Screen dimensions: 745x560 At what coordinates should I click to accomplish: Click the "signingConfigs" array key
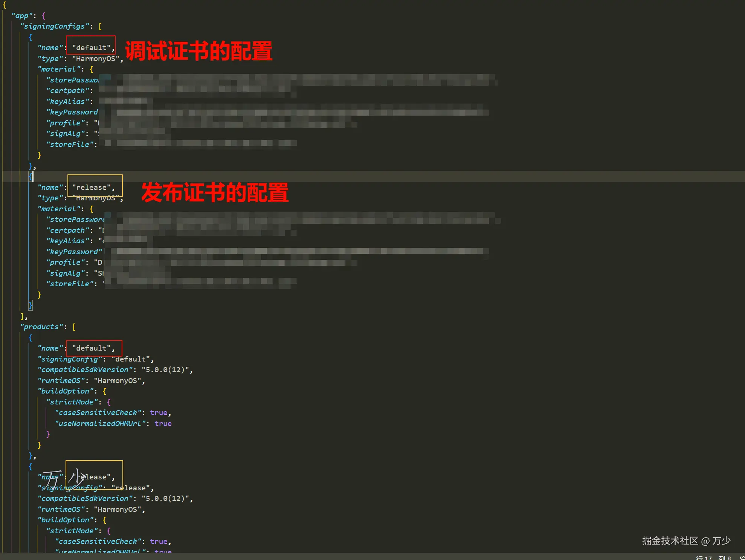[54, 26]
